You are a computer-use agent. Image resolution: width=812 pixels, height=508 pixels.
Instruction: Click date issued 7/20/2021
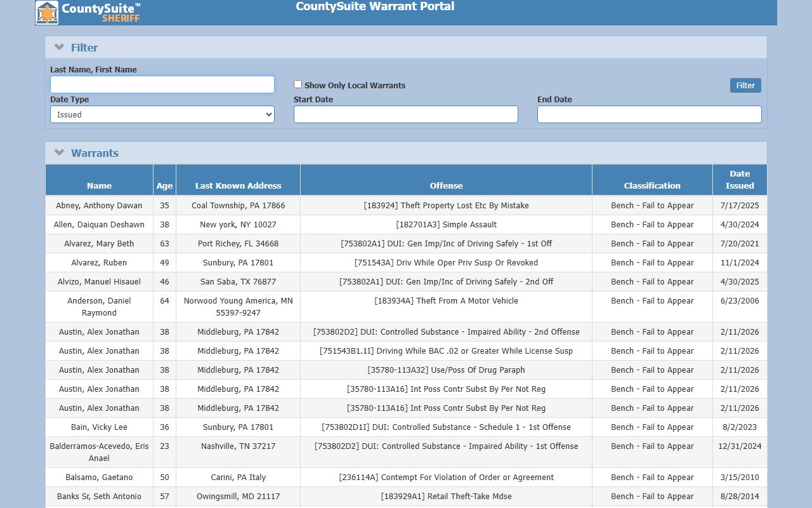click(x=740, y=243)
